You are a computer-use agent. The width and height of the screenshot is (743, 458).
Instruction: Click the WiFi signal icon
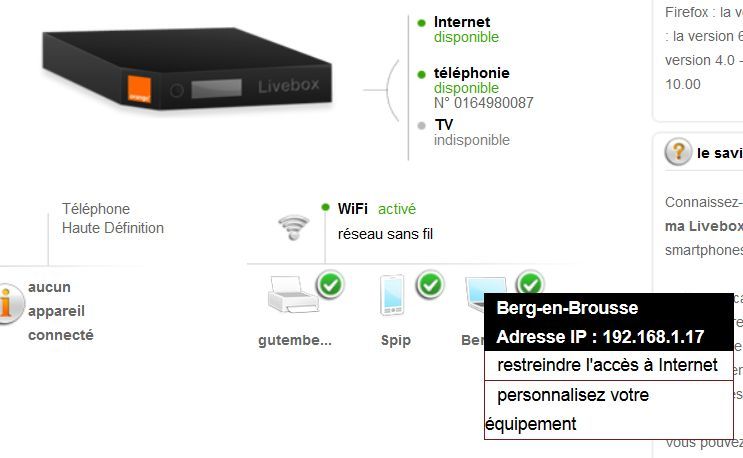(x=294, y=227)
